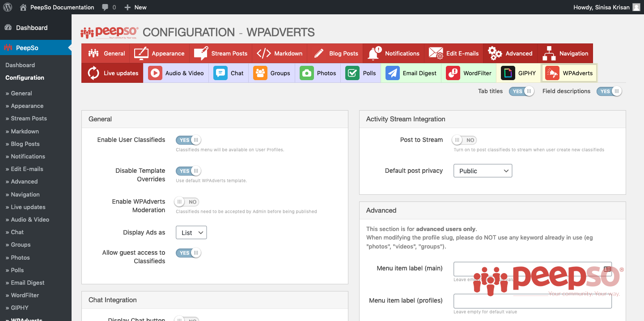Screen dimensions: 644x321
Task: Toggle Allow guest access to Classifieds
Action: click(188, 253)
